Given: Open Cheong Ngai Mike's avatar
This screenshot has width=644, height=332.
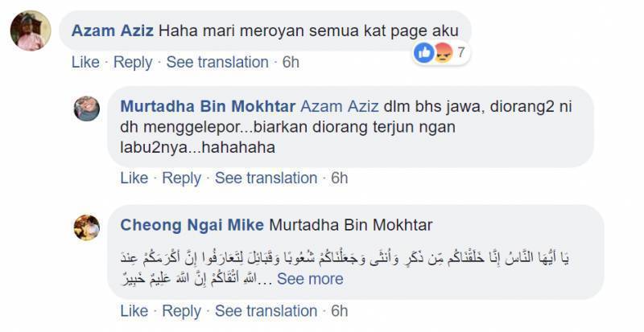Looking at the screenshot, I should [x=87, y=227].
